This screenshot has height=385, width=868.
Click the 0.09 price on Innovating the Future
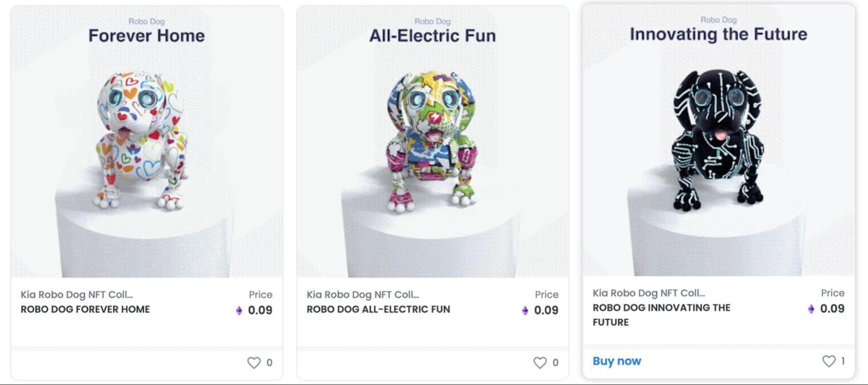(x=832, y=309)
